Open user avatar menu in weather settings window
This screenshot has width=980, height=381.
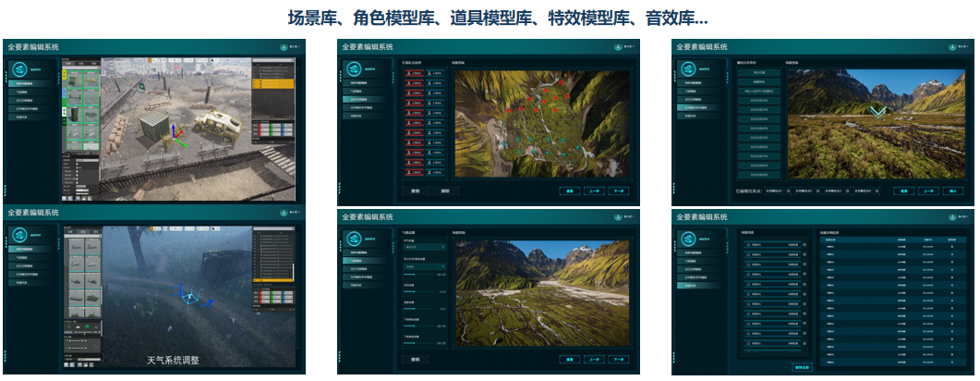coord(618,217)
